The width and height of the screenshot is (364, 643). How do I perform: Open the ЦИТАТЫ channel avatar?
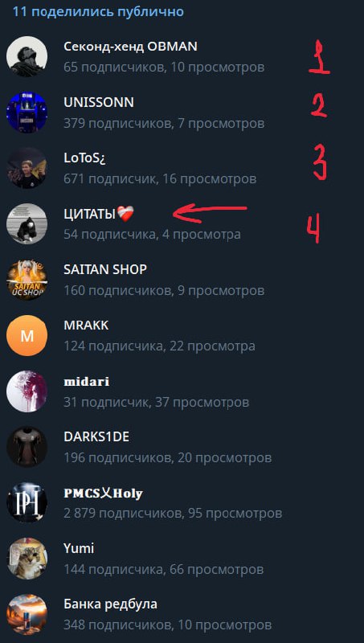coord(27,224)
